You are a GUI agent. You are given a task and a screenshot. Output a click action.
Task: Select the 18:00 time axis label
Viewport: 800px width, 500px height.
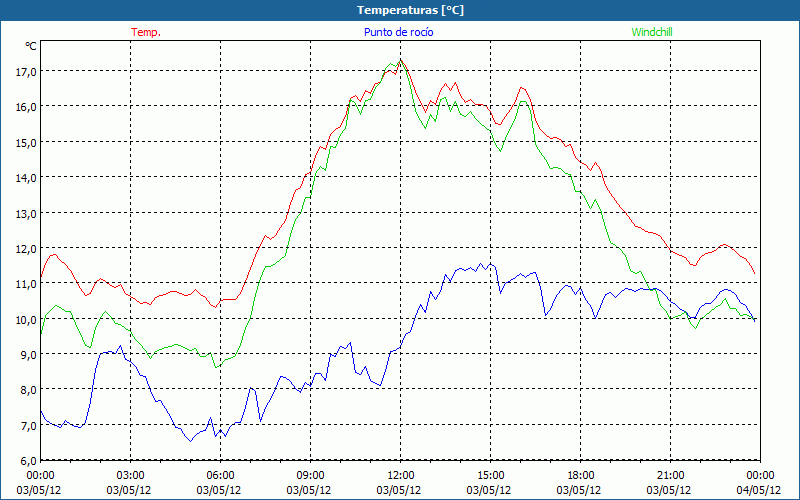pos(580,475)
